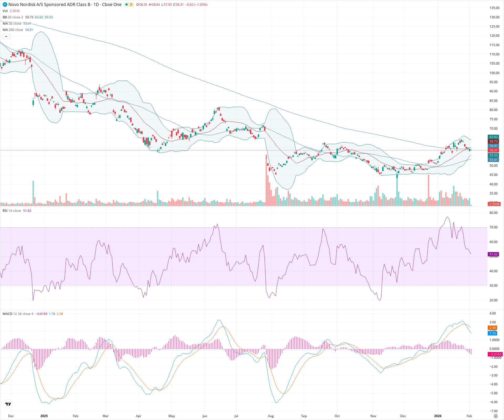Click the '2026' label on the time axis
This screenshot has height=420, width=504.
(x=438, y=416)
